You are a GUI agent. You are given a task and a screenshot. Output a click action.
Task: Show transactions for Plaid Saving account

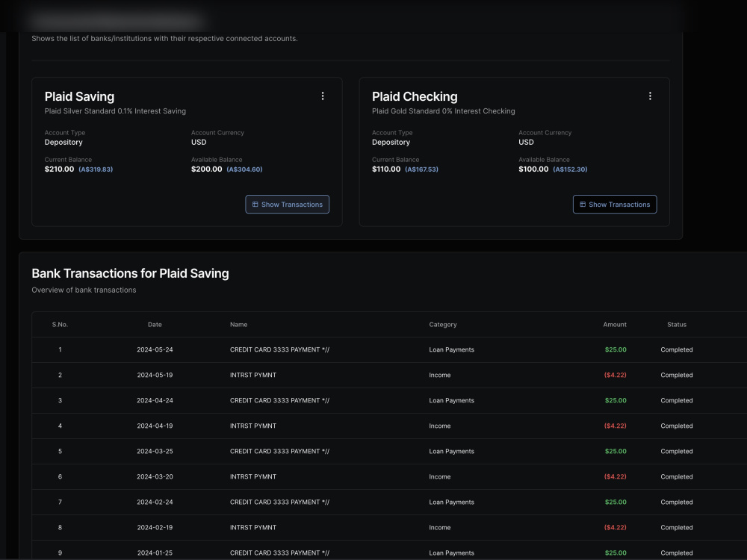pyautogui.click(x=288, y=205)
